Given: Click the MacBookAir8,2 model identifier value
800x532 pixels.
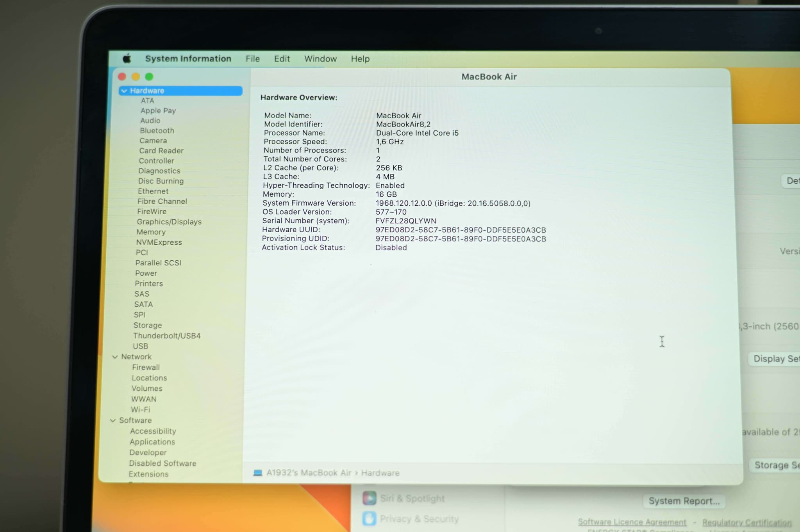Looking at the screenshot, I should point(403,125).
